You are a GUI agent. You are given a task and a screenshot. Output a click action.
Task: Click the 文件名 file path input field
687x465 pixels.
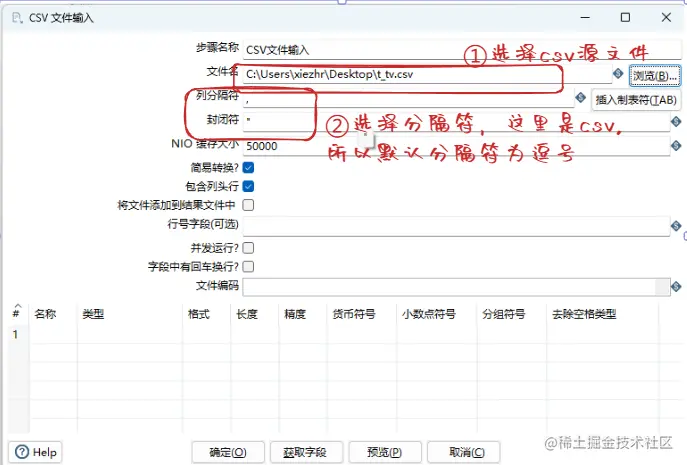(x=427, y=74)
